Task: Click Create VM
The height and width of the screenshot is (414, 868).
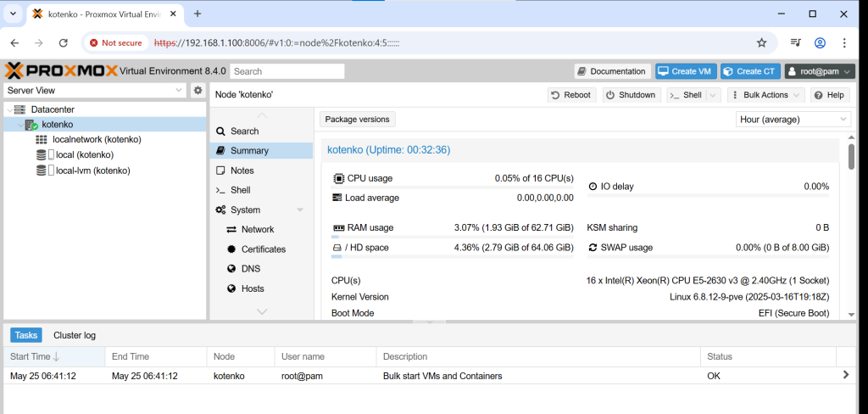Action: 686,71
